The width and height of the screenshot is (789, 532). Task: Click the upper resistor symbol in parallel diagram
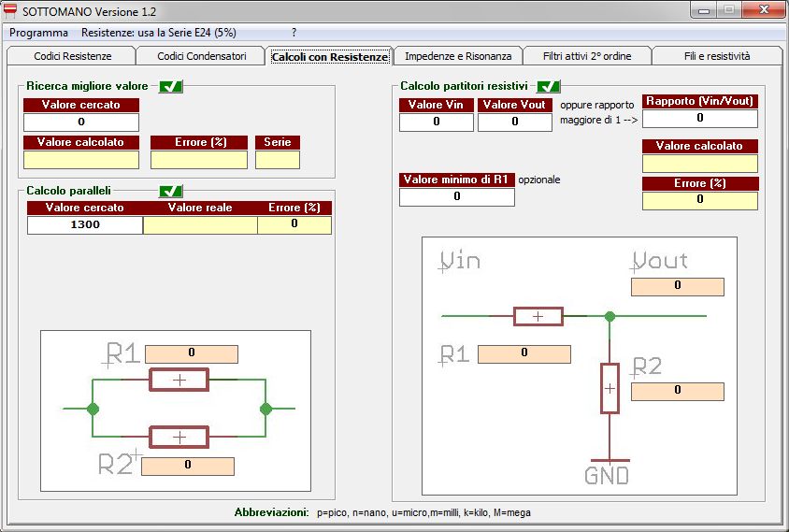(x=179, y=380)
